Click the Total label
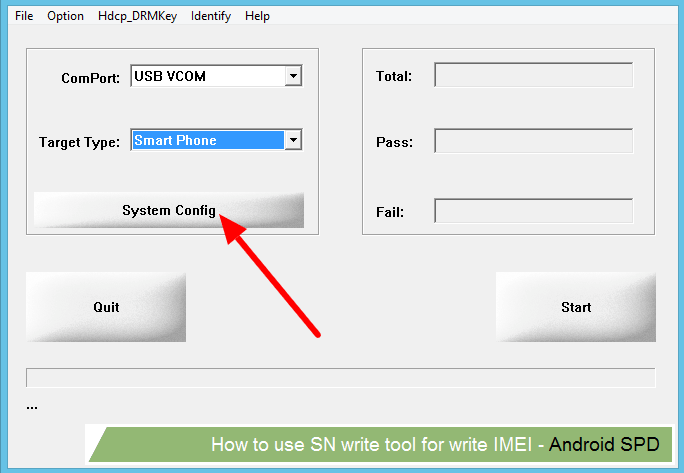 pyautogui.click(x=394, y=76)
